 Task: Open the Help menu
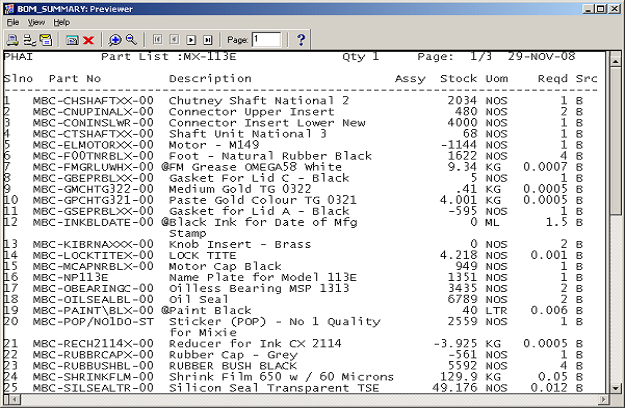pyautogui.click(x=62, y=21)
